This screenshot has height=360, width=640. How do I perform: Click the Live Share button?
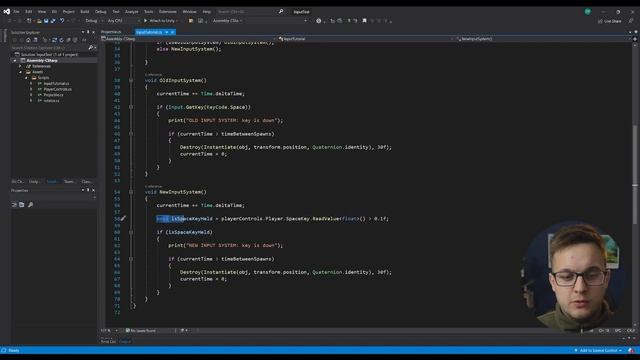610,21
